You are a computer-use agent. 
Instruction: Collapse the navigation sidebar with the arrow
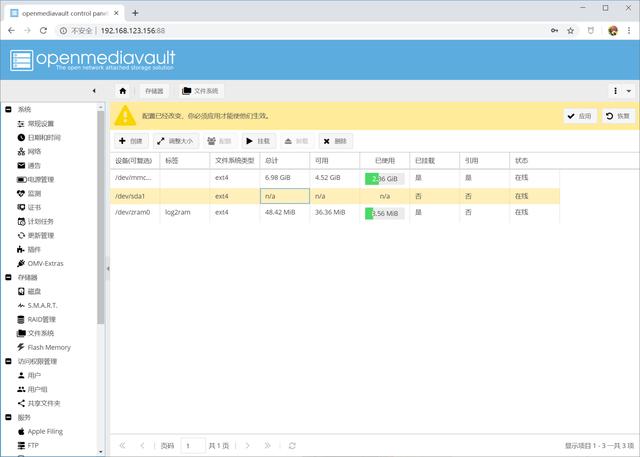[x=94, y=91]
